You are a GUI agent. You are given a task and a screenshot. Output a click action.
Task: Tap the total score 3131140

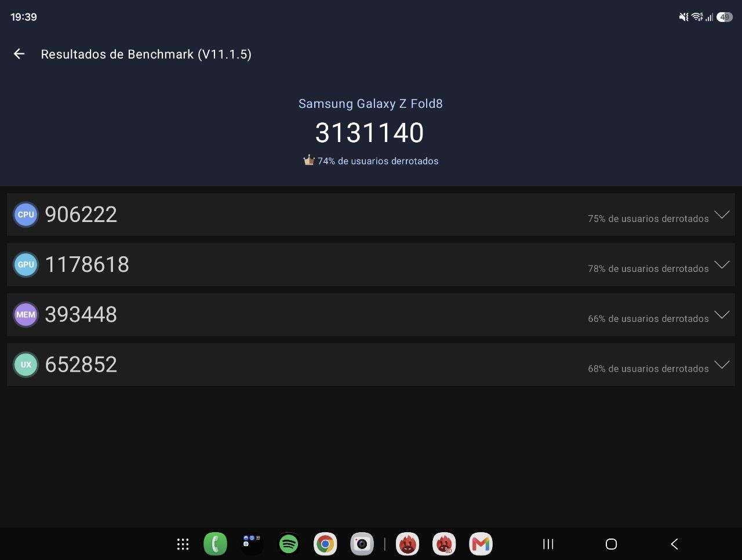[370, 133]
